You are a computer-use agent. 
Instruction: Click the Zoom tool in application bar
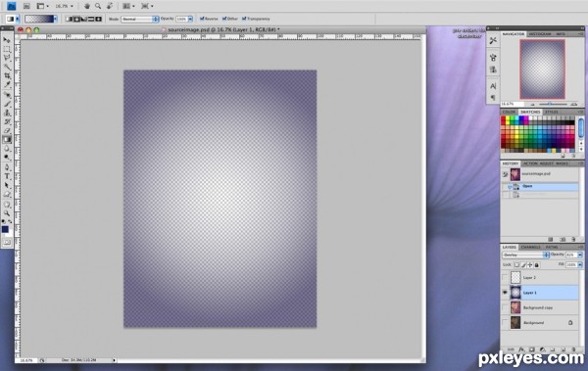[98, 6]
